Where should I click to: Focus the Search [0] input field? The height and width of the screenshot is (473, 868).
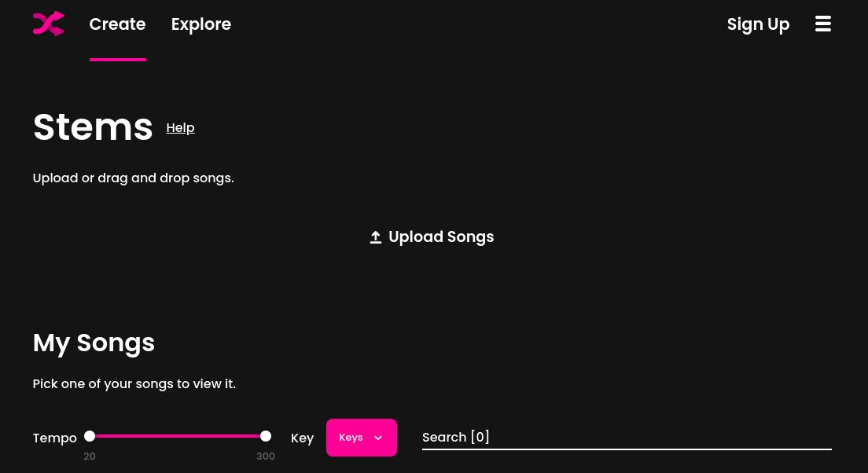[x=627, y=437]
